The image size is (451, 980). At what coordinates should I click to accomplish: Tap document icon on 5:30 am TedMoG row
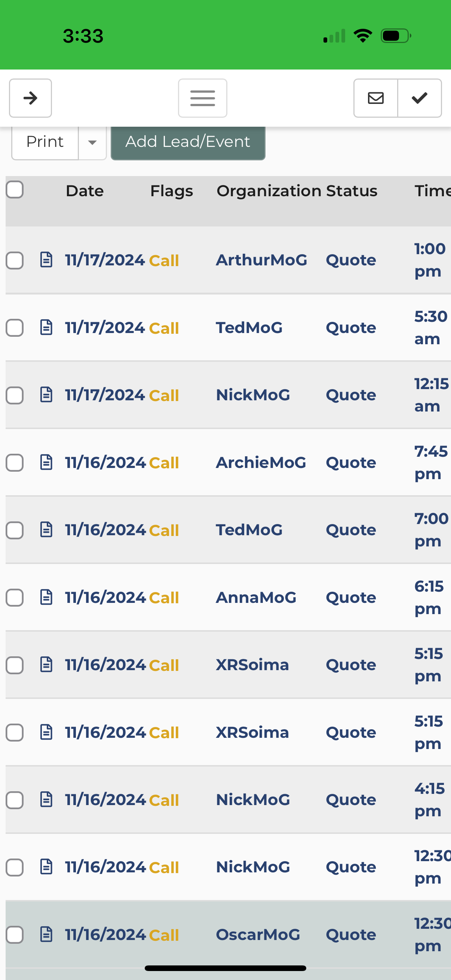(46, 327)
